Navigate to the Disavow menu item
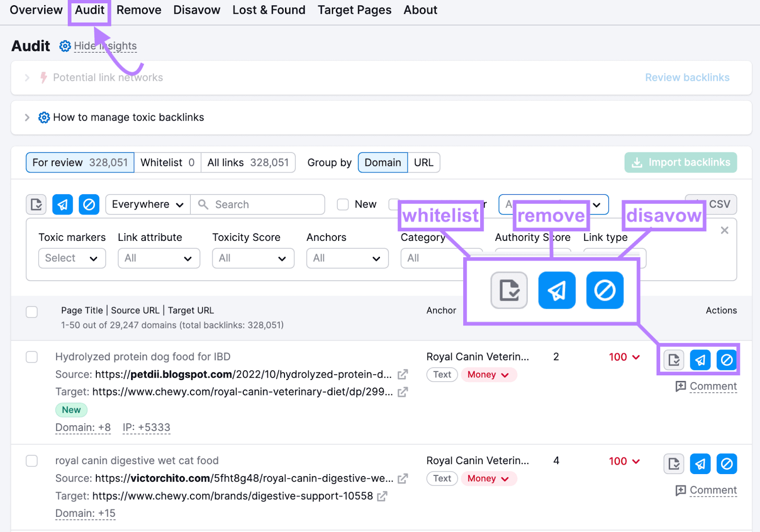 click(x=196, y=9)
